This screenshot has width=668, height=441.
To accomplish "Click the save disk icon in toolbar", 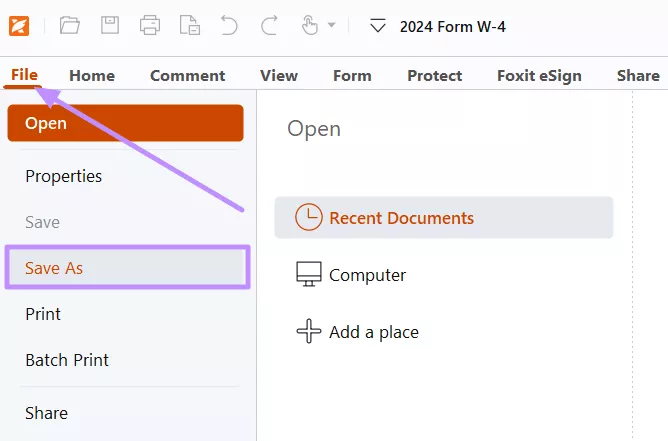I will click(x=110, y=26).
